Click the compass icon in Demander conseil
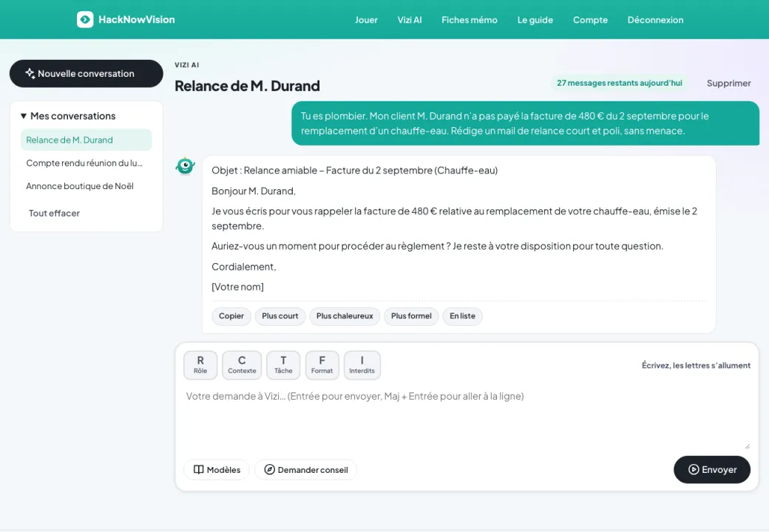The width and height of the screenshot is (769, 532). tap(269, 470)
